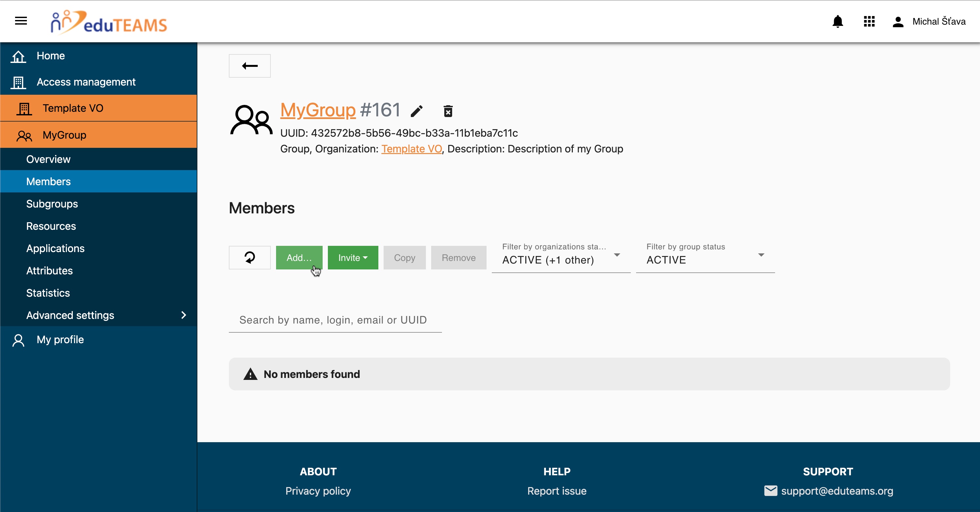Click support@eduteams.org email link
Screen dimensions: 980x512
(x=837, y=491)
